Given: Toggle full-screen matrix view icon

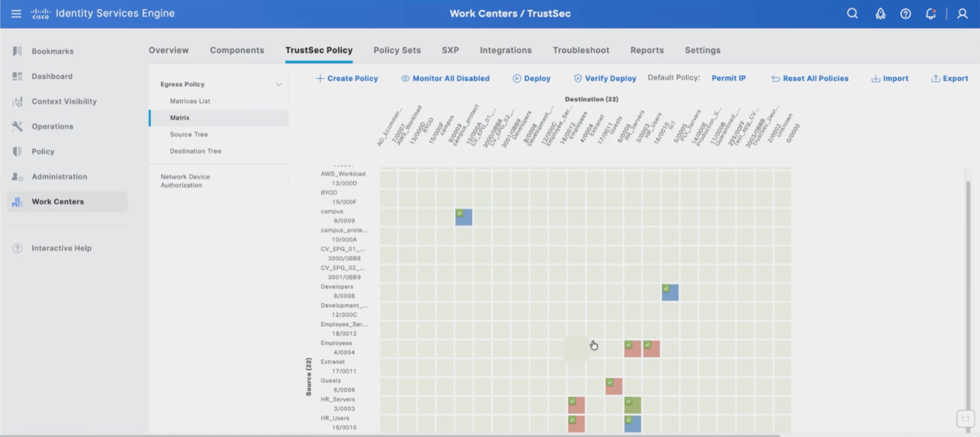Looking at the screenshot, I should tap(965, 419).
